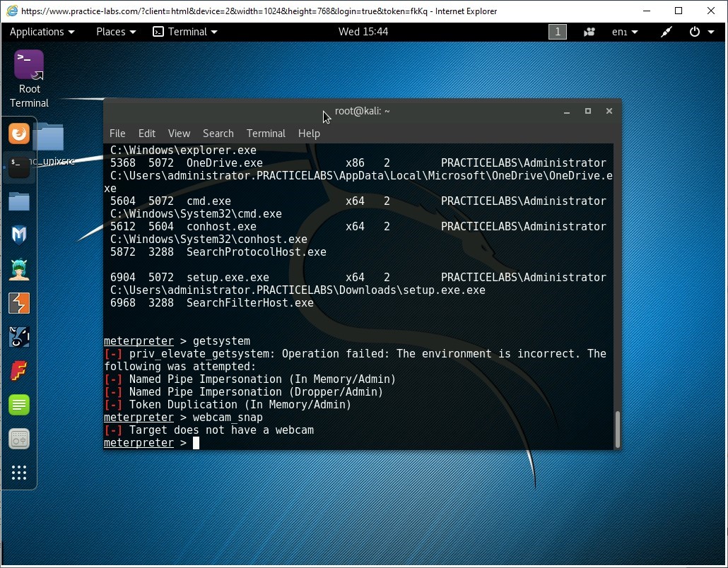Click the 'OneDrive.exe' process name

pos(225,163)
